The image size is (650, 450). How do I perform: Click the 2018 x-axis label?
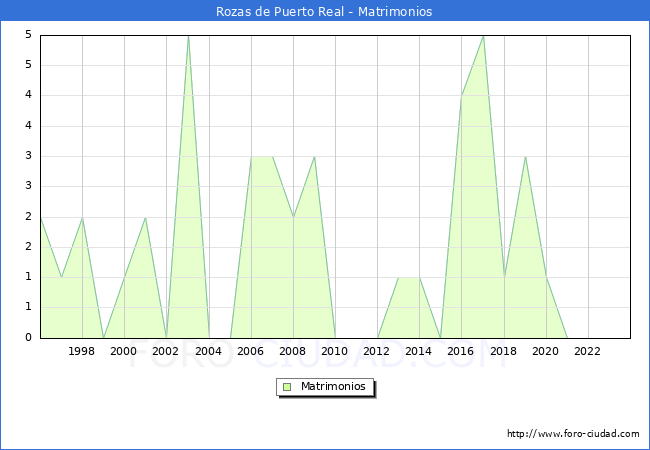[x=503, y=351]
